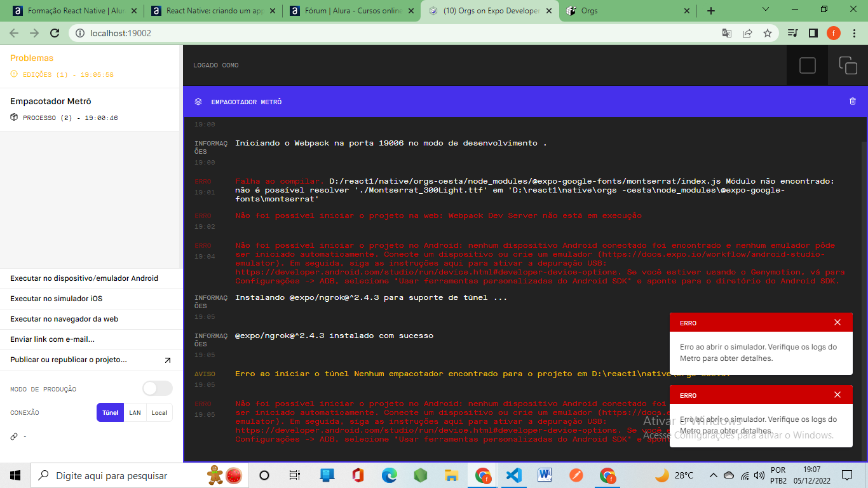Click the volume icon in system tray

click(x=759, y=475)
